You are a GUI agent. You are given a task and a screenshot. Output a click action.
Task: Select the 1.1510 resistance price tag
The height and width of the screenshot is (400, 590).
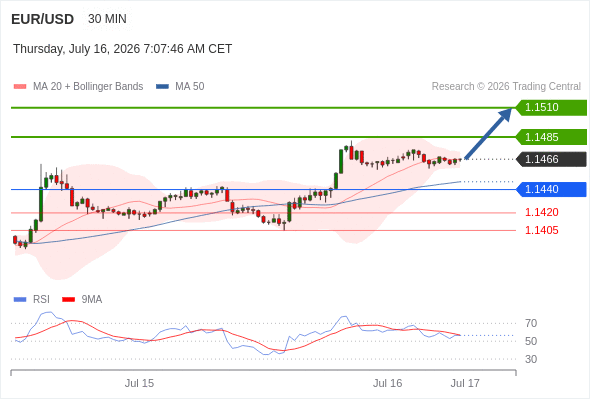[x=551, y=108]
